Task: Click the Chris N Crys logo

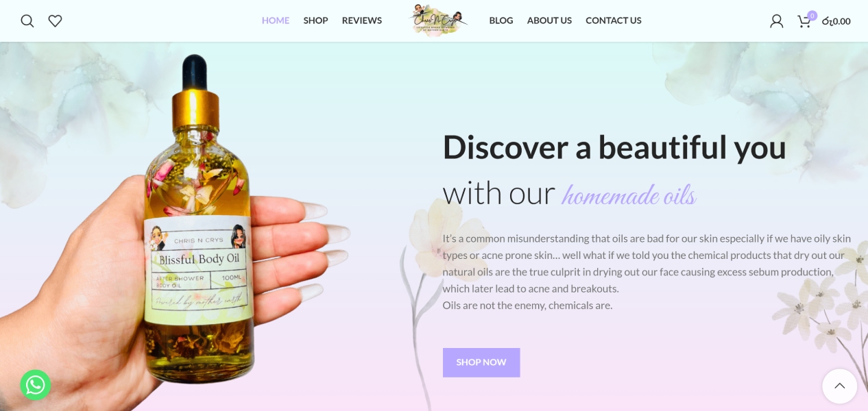Action: point(439,21)
